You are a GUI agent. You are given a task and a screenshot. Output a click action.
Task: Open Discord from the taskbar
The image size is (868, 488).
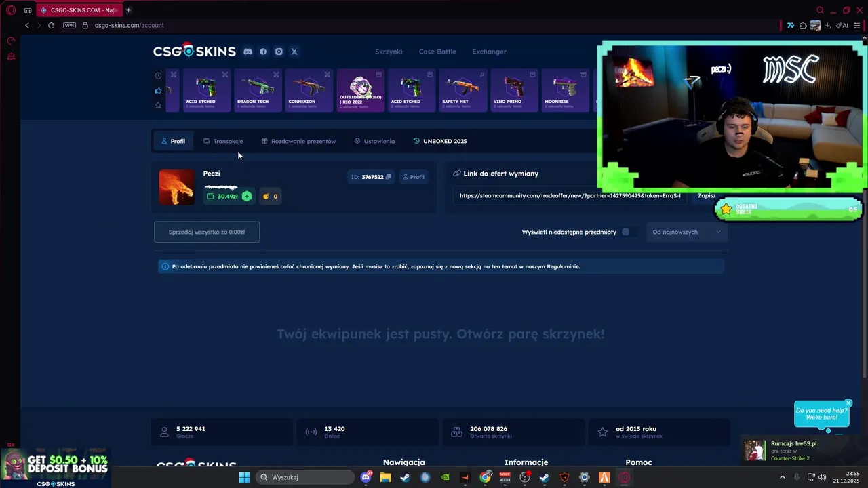(366, 477)
